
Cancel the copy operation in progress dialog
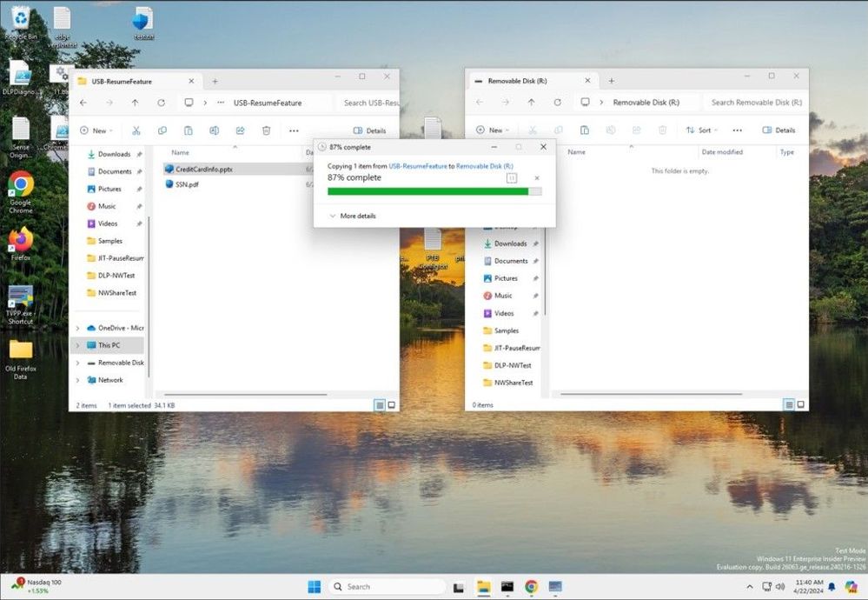[x=536, y=178]
